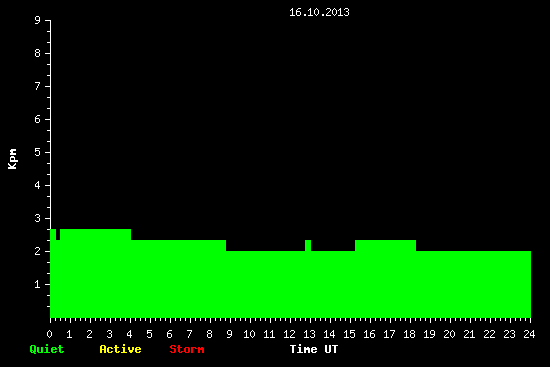Click the 1 on the Kpm axis
550x367 pixels.
[x=38, y=284]
